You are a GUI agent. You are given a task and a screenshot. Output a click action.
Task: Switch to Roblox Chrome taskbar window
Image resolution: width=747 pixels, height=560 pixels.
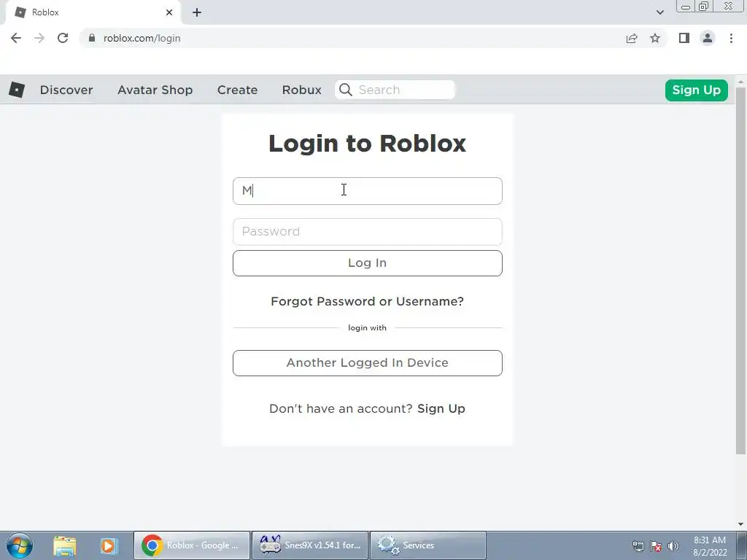192,545
